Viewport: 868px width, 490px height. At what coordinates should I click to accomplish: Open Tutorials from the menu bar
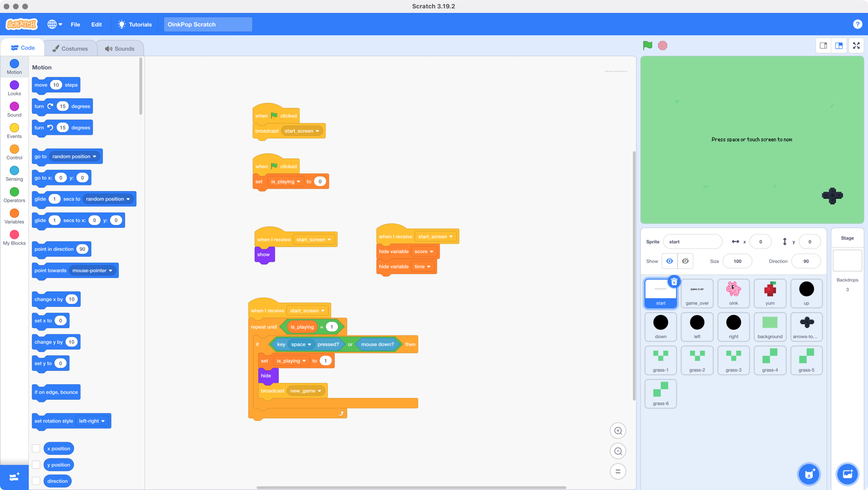point(135,24)
